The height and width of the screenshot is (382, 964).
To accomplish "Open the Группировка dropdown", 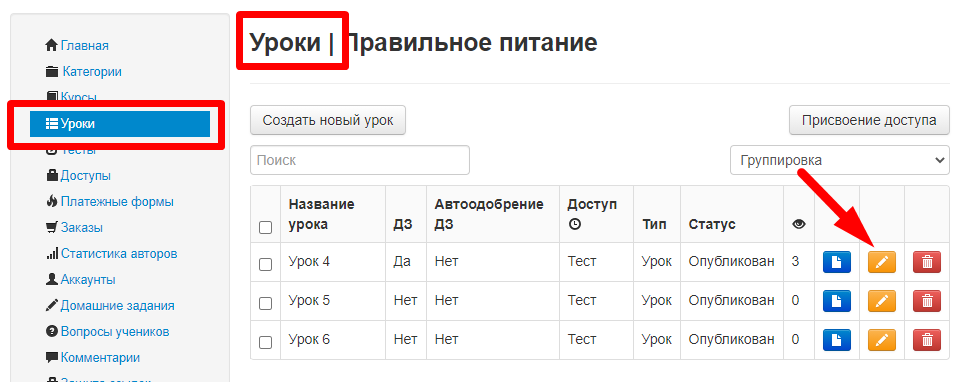I will [840, 160].
